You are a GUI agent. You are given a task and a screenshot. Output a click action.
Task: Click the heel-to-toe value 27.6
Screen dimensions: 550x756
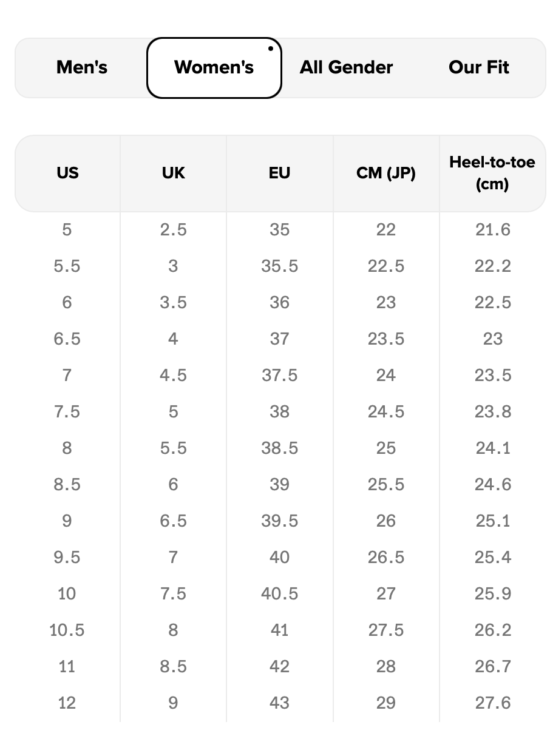tap(492, 703)
